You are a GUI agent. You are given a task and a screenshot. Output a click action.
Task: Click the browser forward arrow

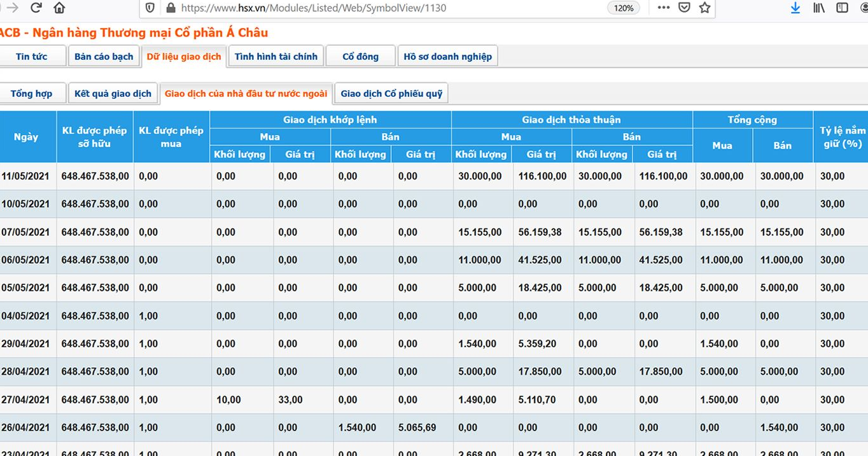tap(12, 8)
